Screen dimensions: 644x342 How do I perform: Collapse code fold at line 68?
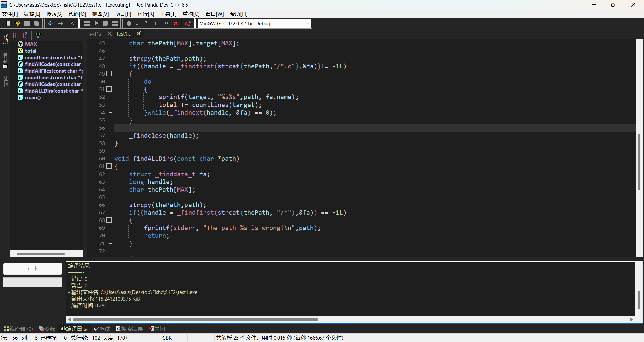pyautogui.click(x=109, y=220)
